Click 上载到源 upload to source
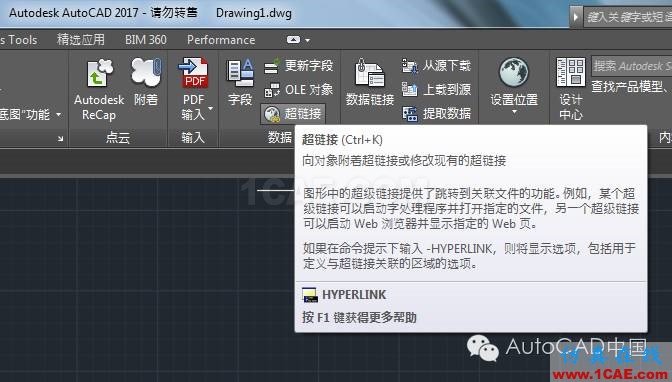Viewport: 672px width, 382px height. coord(436,90)
